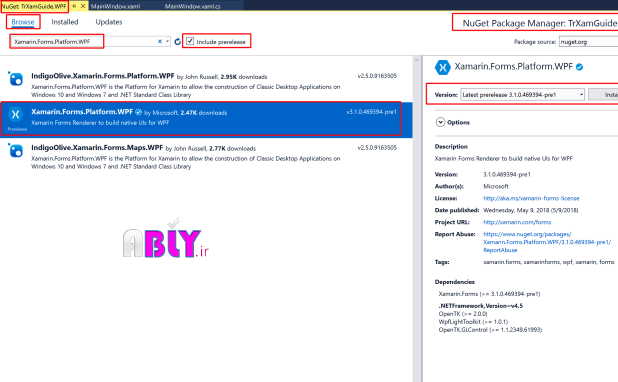Switch to the MainWindow.xaml tab
618x382 pixels.
point(115,6)
